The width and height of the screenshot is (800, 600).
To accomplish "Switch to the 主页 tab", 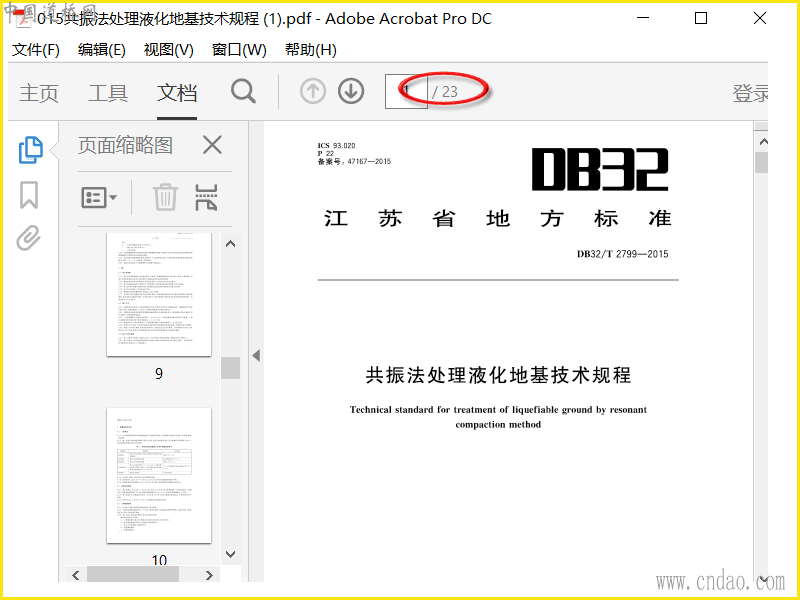I will [x=39, y=93].
